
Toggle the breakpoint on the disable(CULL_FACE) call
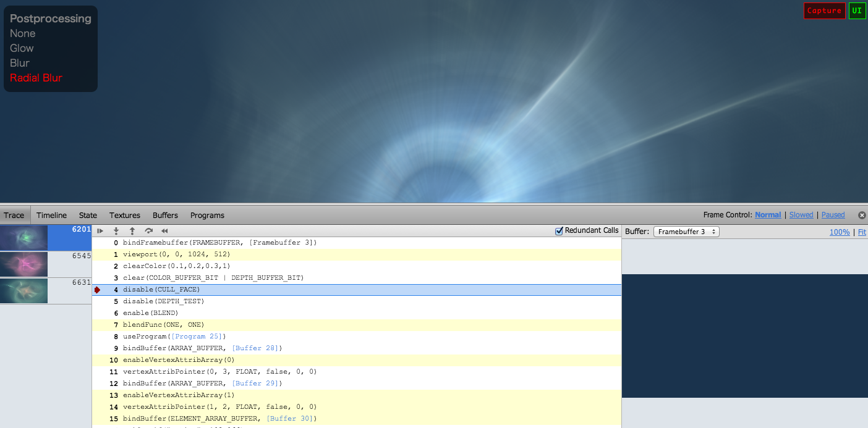click(97, 289)
